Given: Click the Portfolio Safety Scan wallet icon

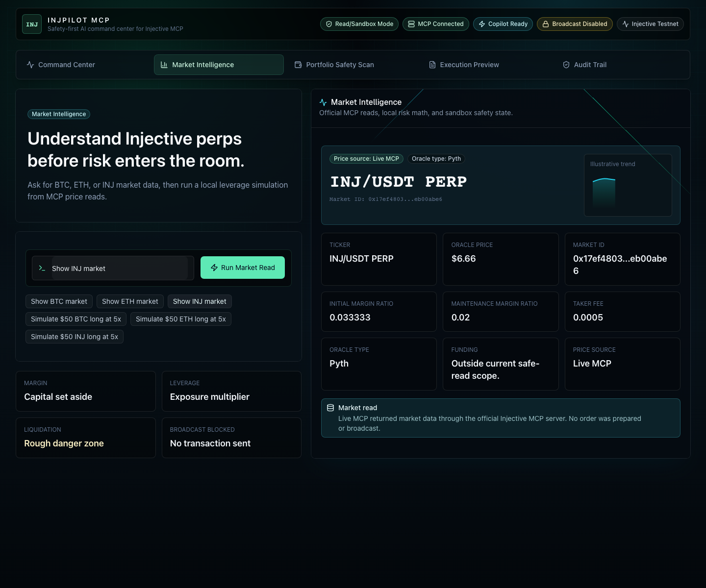Looking at the screenshot, I should [298, 65].
